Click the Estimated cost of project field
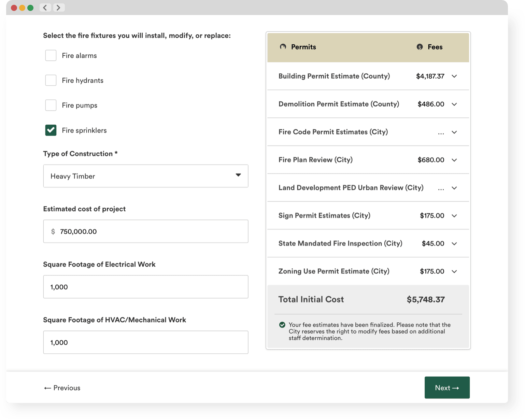This screenshot has height=420, width=525. (x=146, y=232)
